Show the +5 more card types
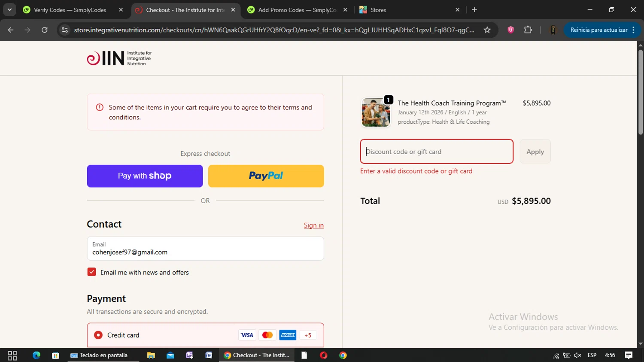This screenshot has width=644, height=362. pyautogui.click(x=308, y=335)
